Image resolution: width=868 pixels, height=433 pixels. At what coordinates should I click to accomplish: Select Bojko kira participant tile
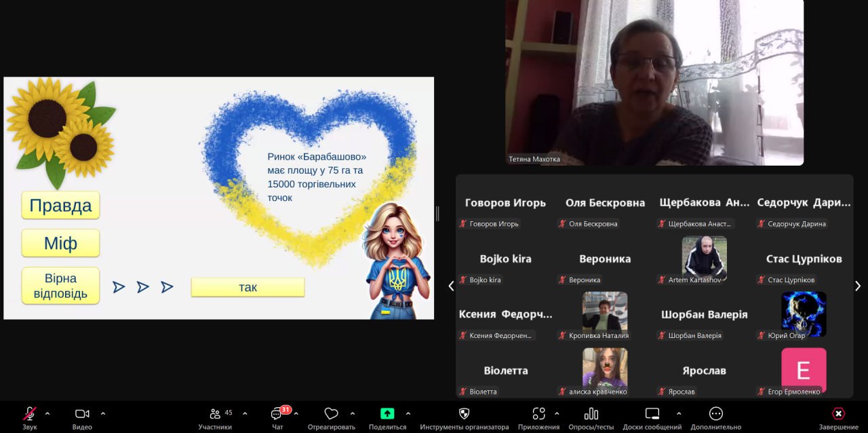pyautogui.click(x=505, y=259)
